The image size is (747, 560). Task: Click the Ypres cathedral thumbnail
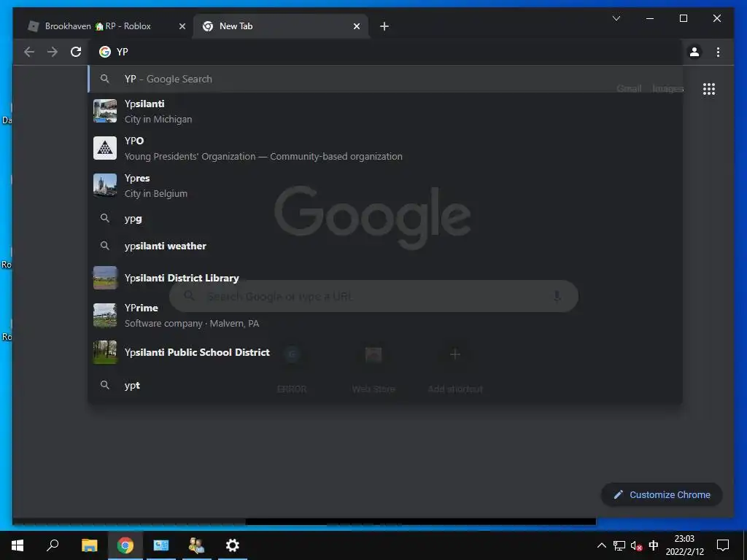click(x=105, y=185)
